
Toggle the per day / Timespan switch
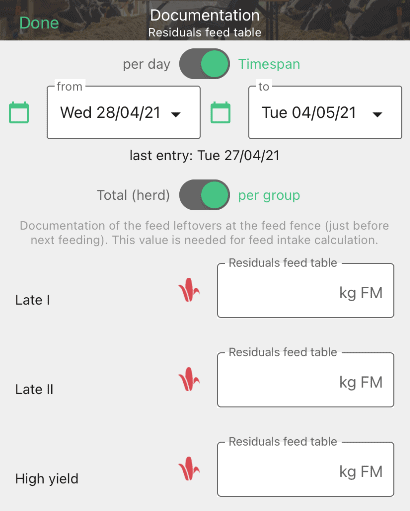[204, 64]
